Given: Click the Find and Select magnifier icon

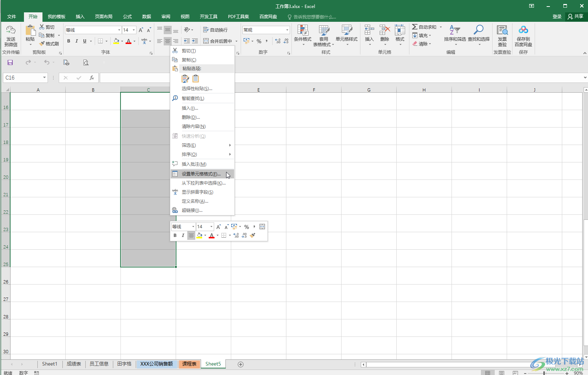Looking at the screenshot, I should click(x=478, y=30).
